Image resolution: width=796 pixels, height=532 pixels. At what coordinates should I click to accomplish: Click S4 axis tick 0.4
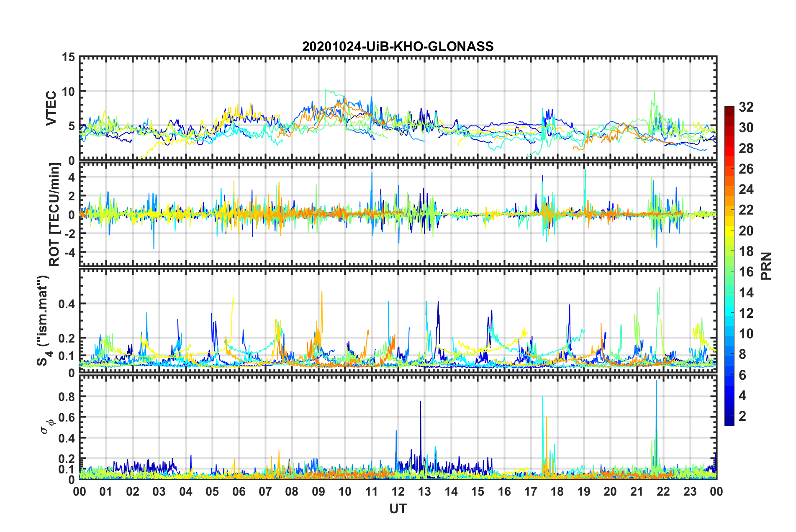tap(67, 304)
